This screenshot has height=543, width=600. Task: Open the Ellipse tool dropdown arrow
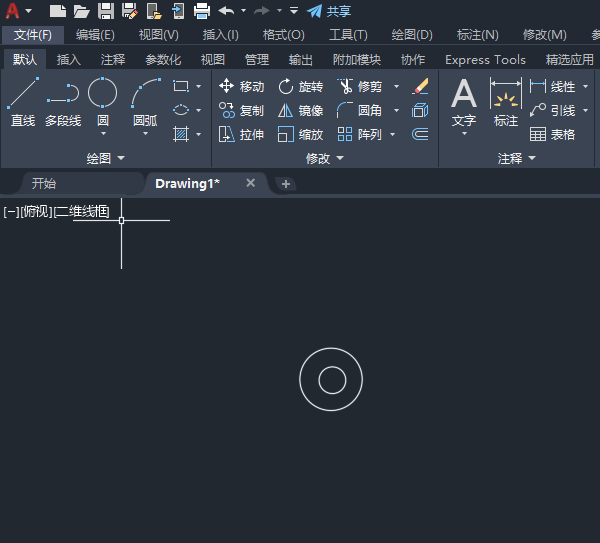198,111
